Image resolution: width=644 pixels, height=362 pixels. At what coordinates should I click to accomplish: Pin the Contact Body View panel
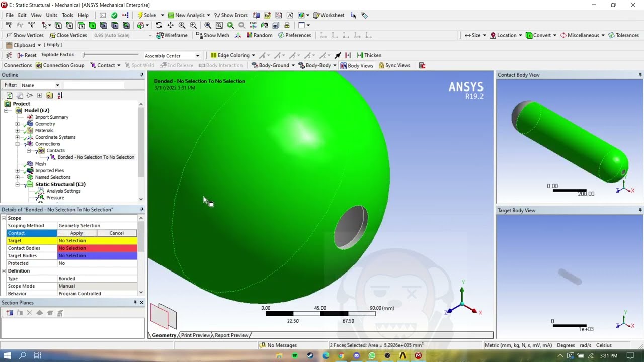point(640,75)
